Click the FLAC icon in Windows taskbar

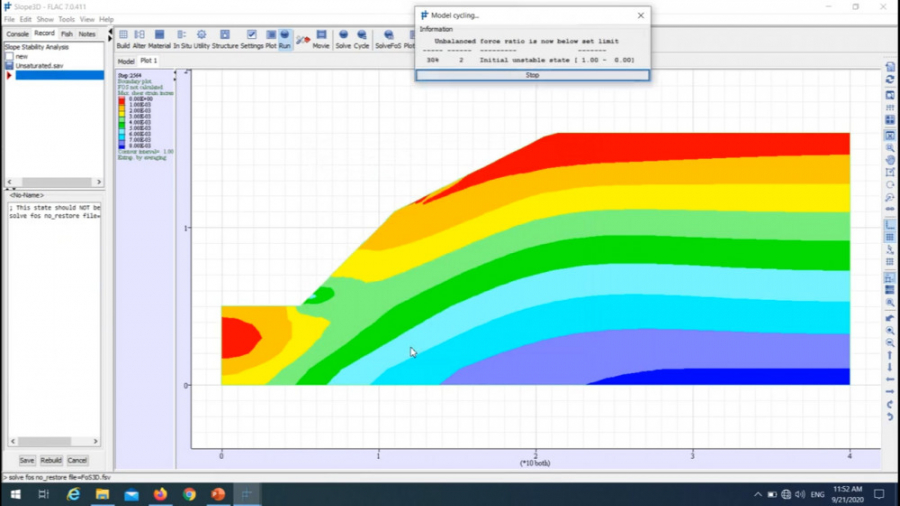point(247,494)
